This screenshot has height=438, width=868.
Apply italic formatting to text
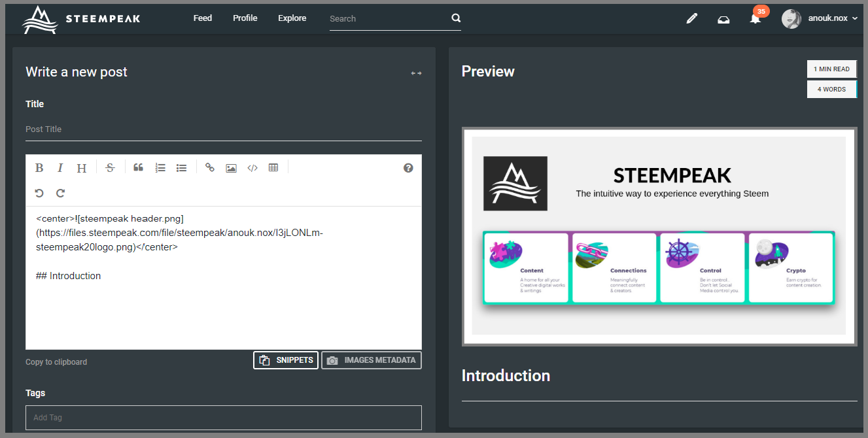click(x=60, y=168)
